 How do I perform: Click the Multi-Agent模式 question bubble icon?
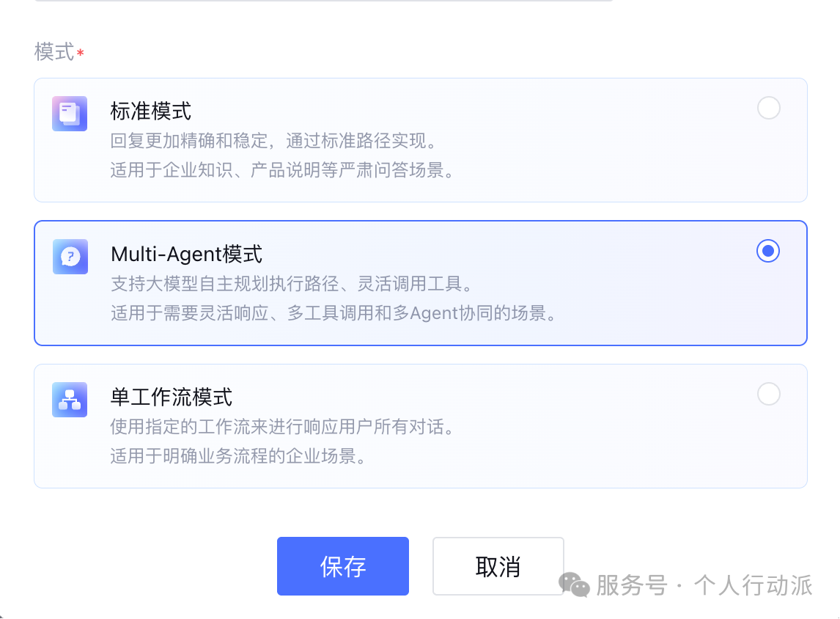click(70, 257)
